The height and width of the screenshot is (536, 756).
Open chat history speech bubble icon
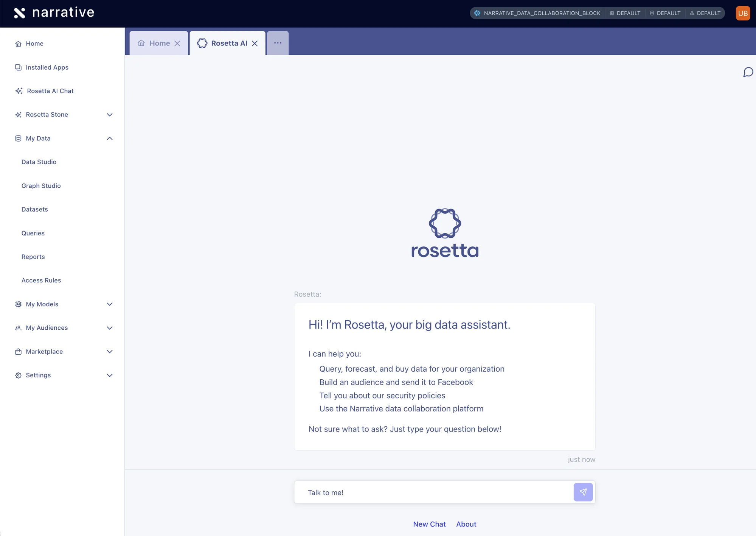[x=748, y=72]
